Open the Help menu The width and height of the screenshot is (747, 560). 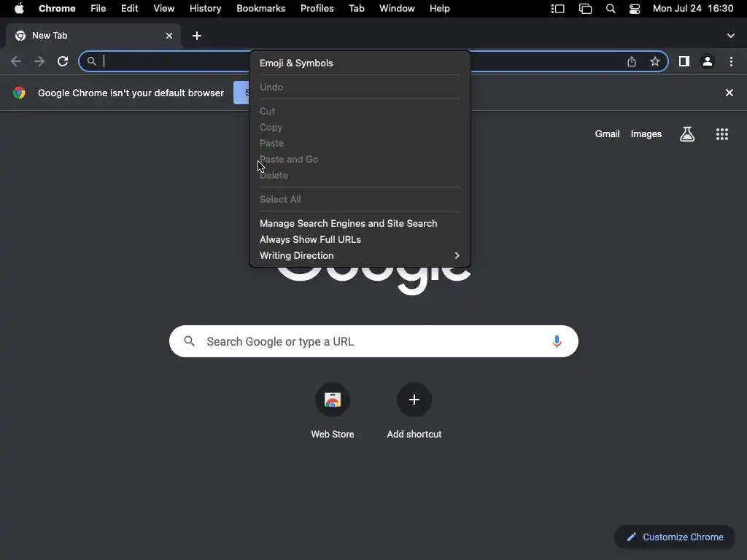point(439,9)
